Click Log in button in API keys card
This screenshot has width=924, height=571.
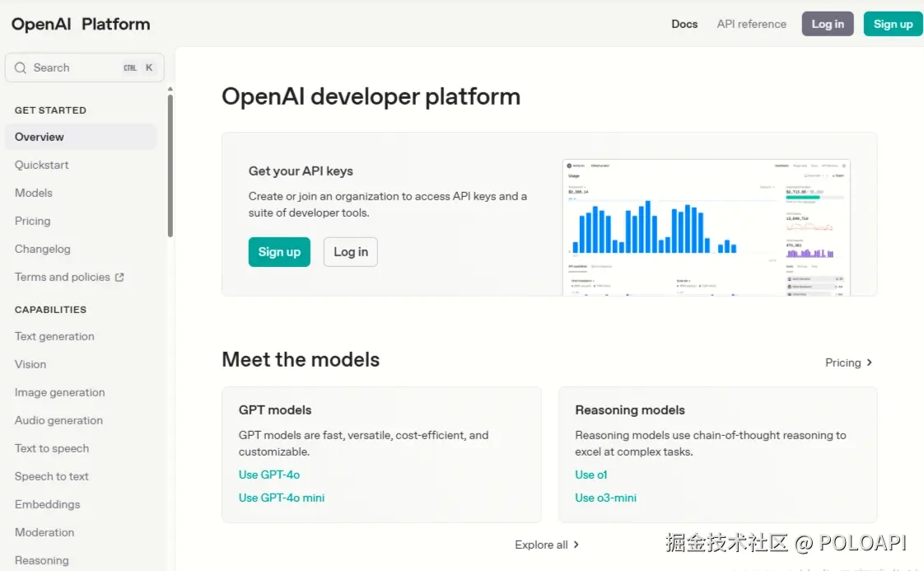(351, 252)
